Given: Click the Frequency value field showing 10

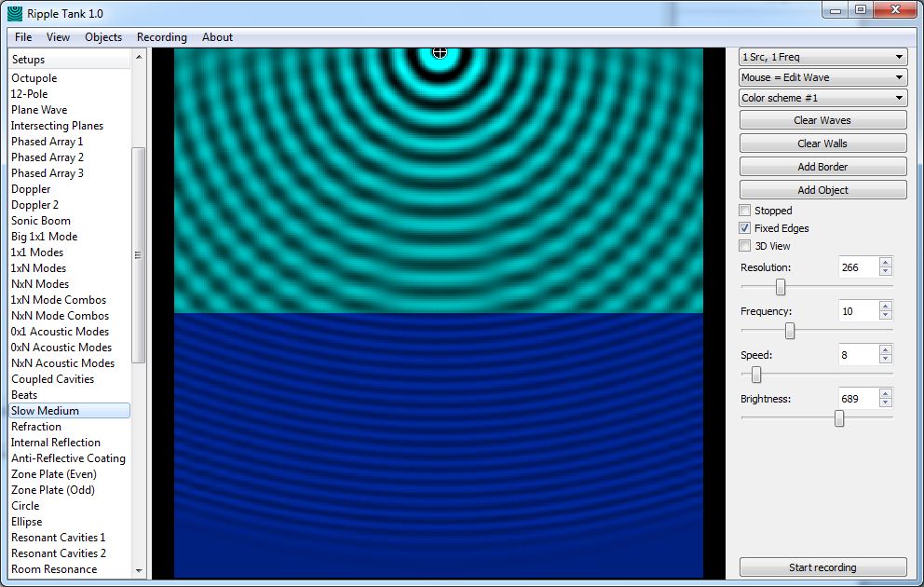Looking at the screenshot, I should click(859, 311).
